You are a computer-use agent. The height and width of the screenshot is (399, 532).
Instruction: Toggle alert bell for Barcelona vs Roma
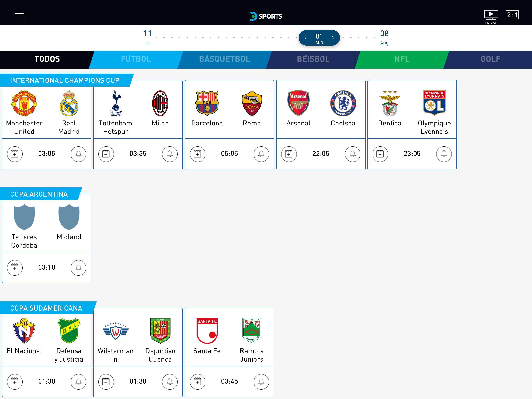(262, 154)
